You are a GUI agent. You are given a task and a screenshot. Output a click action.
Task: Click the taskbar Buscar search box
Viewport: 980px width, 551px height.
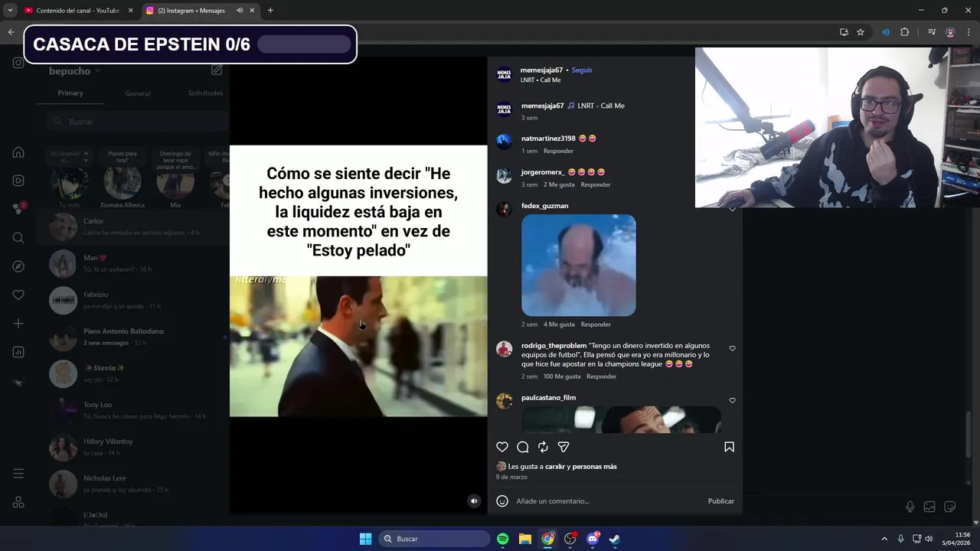(x=434, y=539)
